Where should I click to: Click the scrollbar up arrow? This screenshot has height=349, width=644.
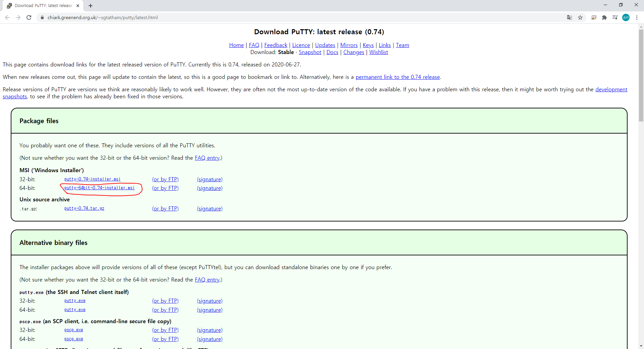coord(641,27)
